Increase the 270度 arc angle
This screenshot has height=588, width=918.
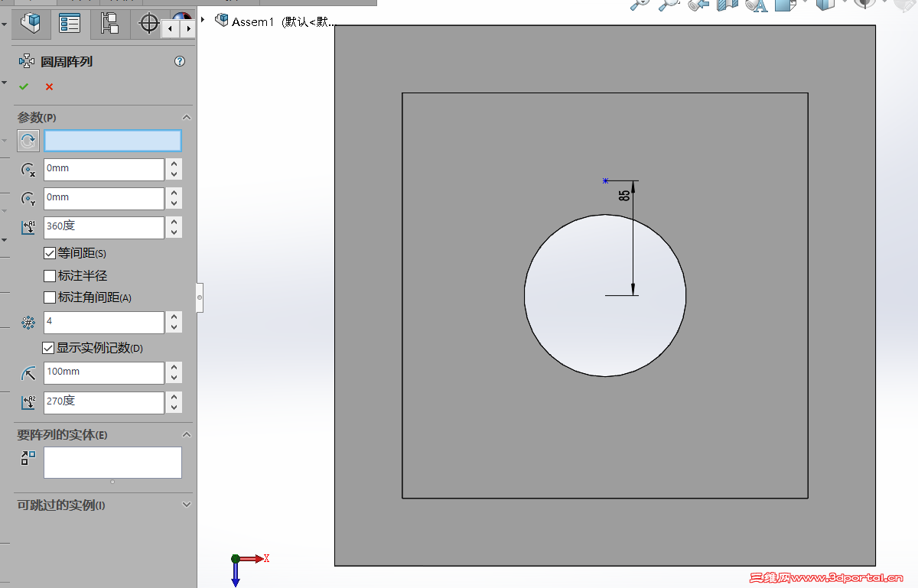174,398
